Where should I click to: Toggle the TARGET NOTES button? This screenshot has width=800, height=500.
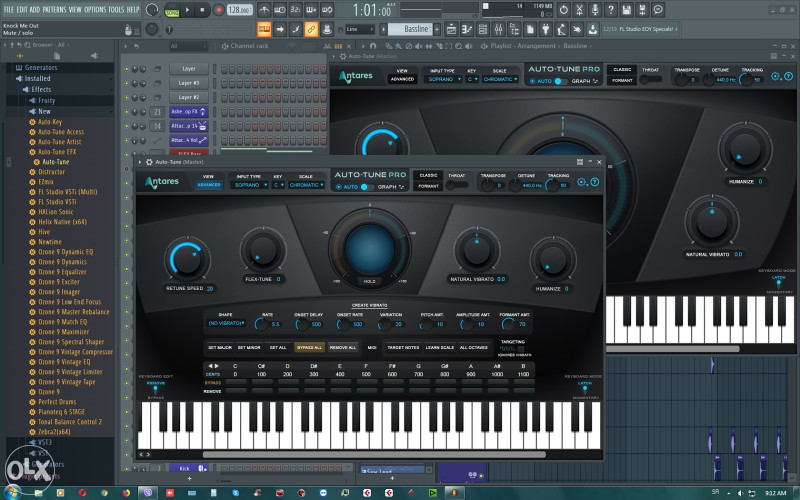[403, 347]
